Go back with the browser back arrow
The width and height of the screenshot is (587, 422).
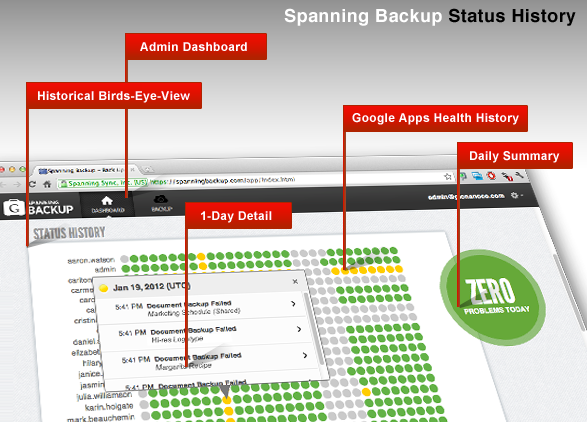click(x=3, y=184)
